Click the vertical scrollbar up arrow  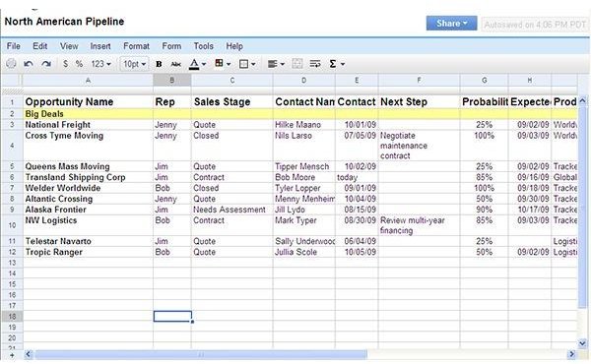[x=582, y=100]
